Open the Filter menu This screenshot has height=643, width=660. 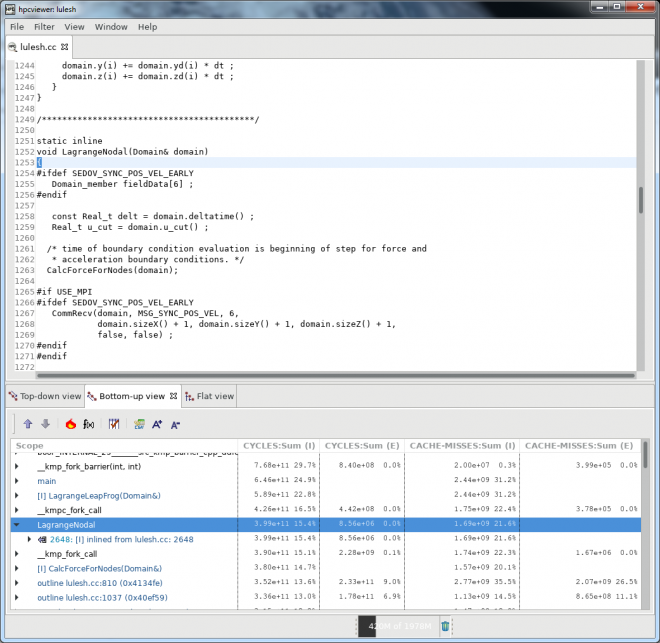44,27
